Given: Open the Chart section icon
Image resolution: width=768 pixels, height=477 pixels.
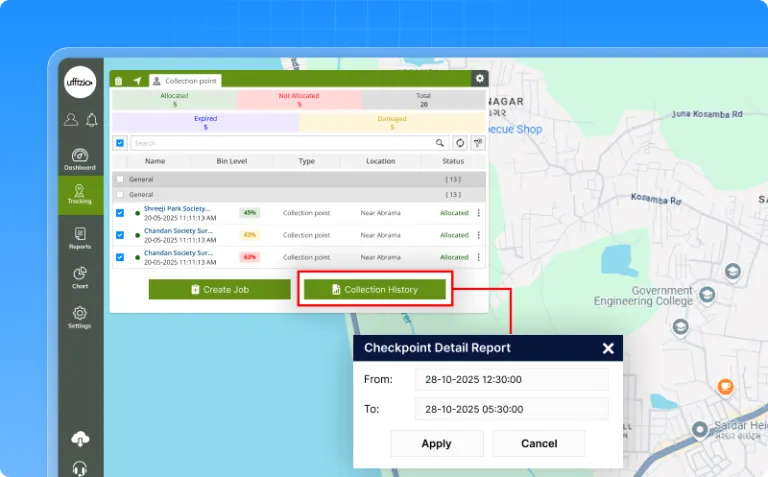Looking at the screenshot, I should pos(80,277).
